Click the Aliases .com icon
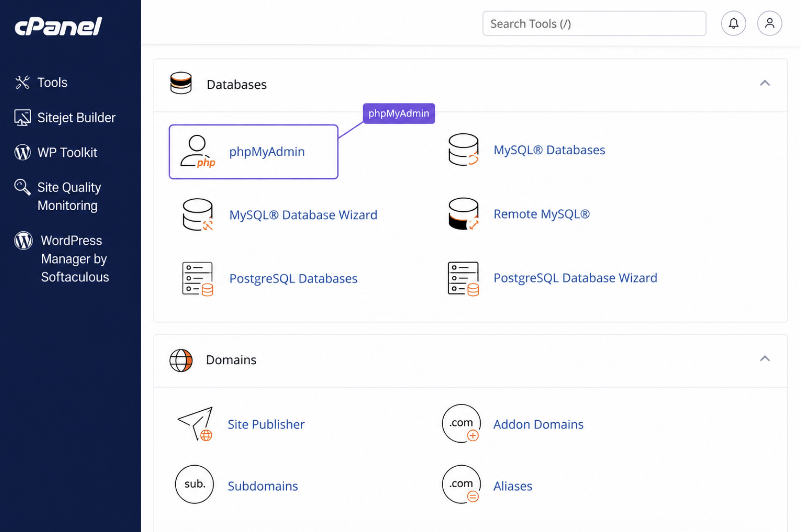 [x=461, y=485]
